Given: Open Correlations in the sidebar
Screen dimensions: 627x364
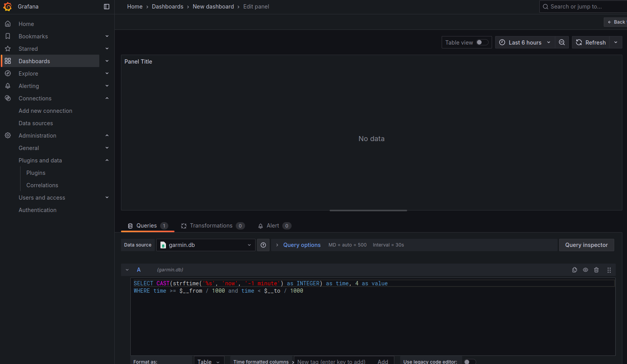Looking at the screenshot, I should tap(42, 185).
